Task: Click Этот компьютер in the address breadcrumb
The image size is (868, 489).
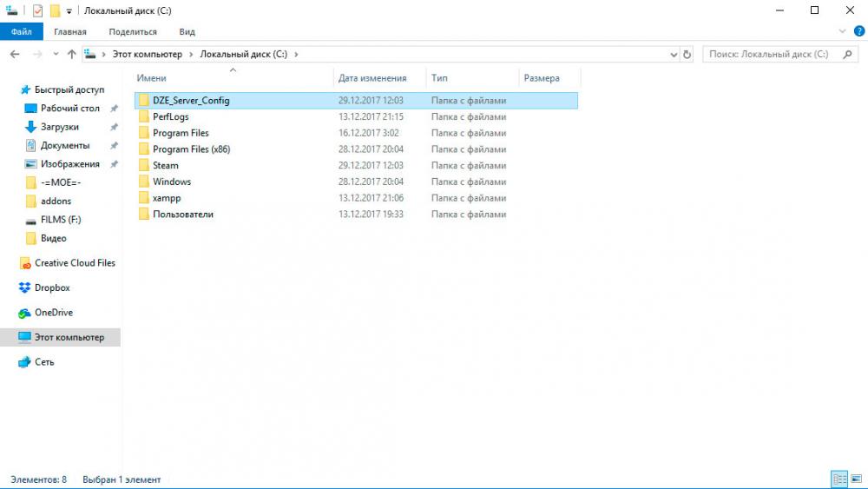Action: 147,54
